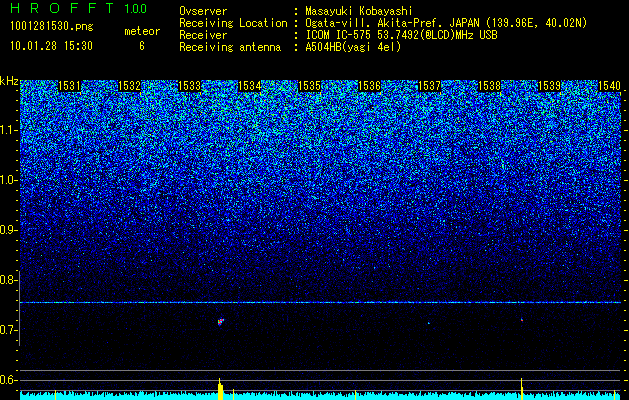Click the 1537 time marker

click(429, 86)
